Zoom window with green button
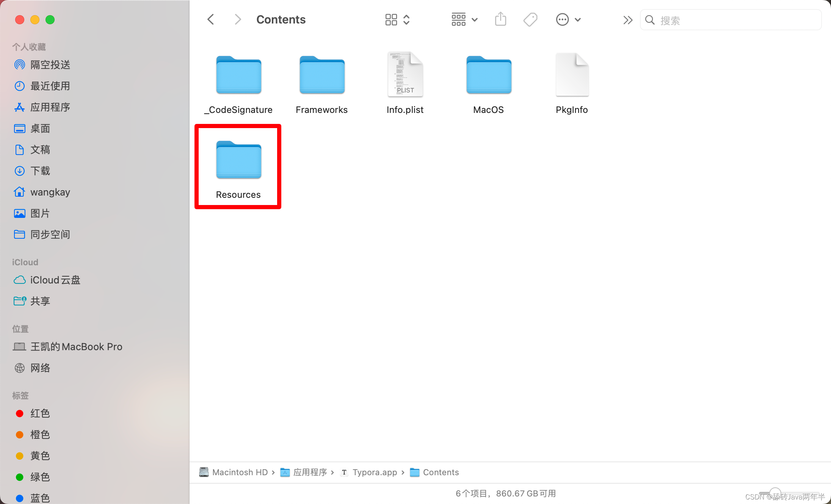 point(50,20)
